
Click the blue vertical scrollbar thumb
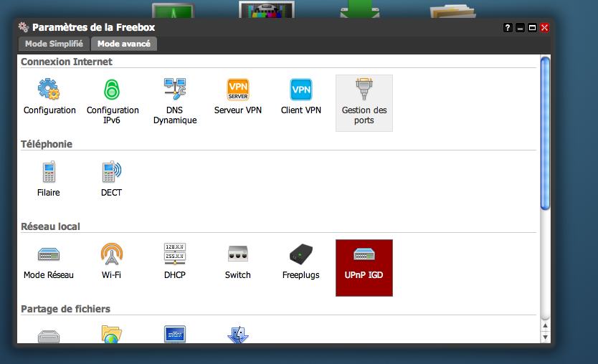546,133
